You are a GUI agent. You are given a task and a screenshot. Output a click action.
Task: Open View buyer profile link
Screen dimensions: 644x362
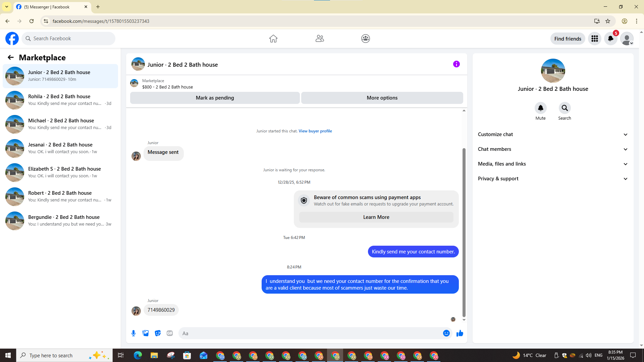[315, 131]
